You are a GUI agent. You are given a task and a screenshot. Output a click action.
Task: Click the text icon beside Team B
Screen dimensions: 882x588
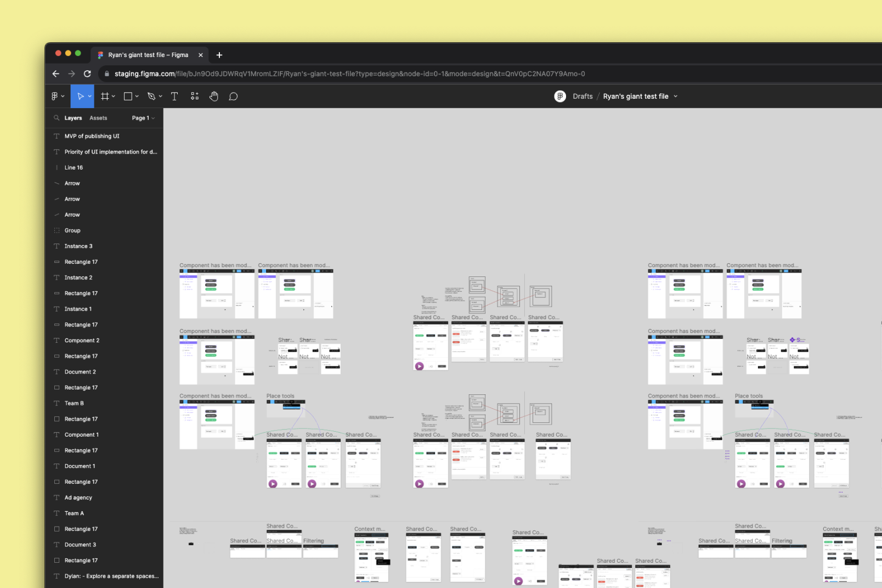pyautogui.click(x=56, y=403)
